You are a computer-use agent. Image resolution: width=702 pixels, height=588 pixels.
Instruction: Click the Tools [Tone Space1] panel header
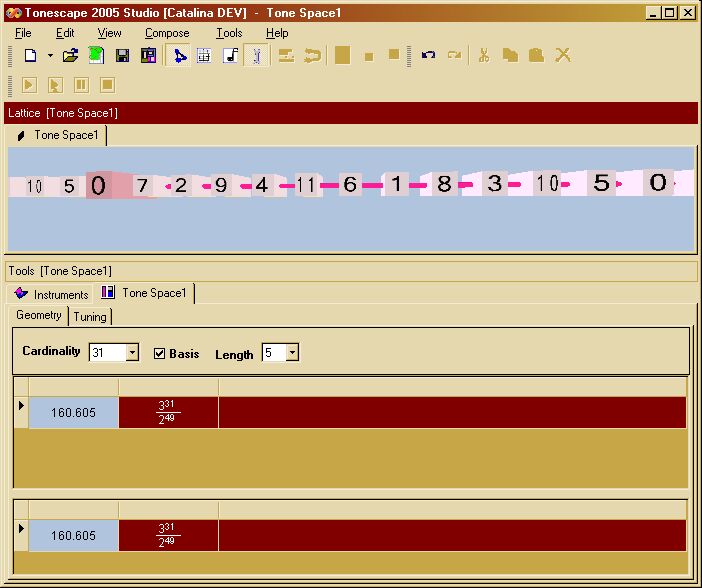click(x=351, y=271)
